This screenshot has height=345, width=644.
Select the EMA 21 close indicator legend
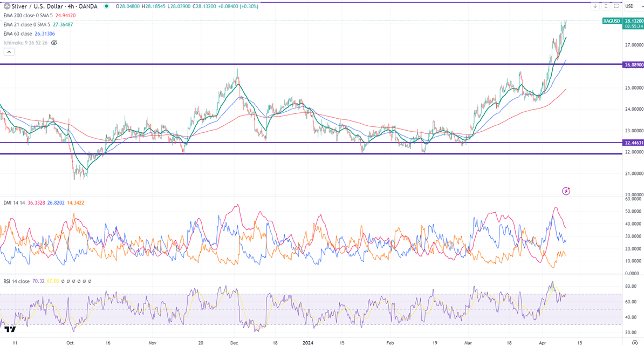(x=26, y=25)
